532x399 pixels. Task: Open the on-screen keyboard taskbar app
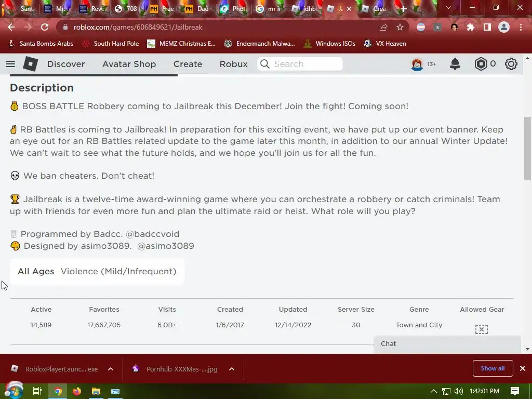pyautogui.click(x=115, y=391)
